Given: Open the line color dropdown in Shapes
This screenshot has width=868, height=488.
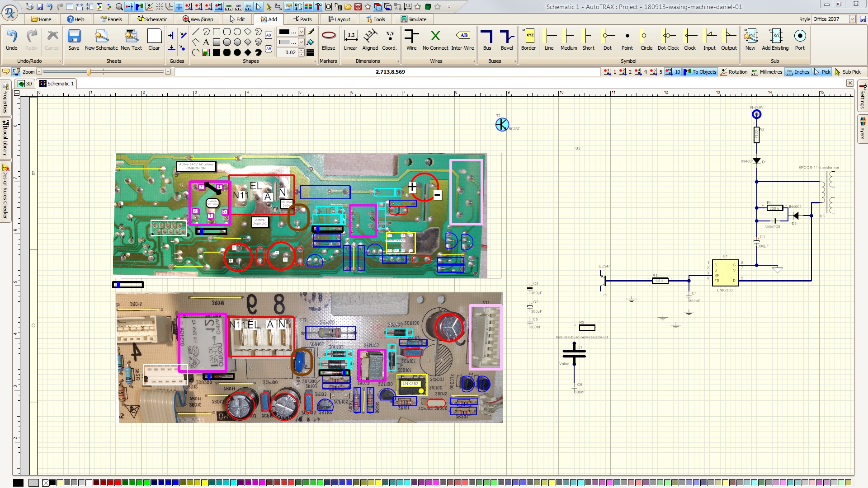Looking at the screenshot, I should coord(301,32).
